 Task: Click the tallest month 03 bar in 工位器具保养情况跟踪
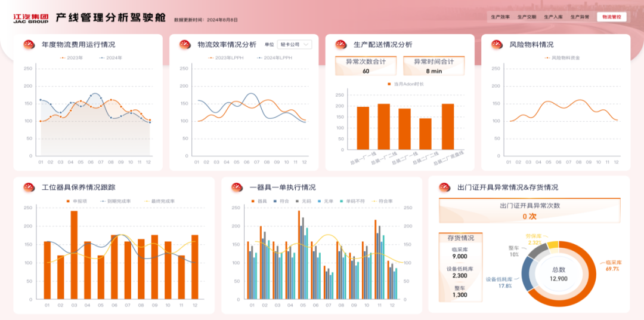point(74,254)
